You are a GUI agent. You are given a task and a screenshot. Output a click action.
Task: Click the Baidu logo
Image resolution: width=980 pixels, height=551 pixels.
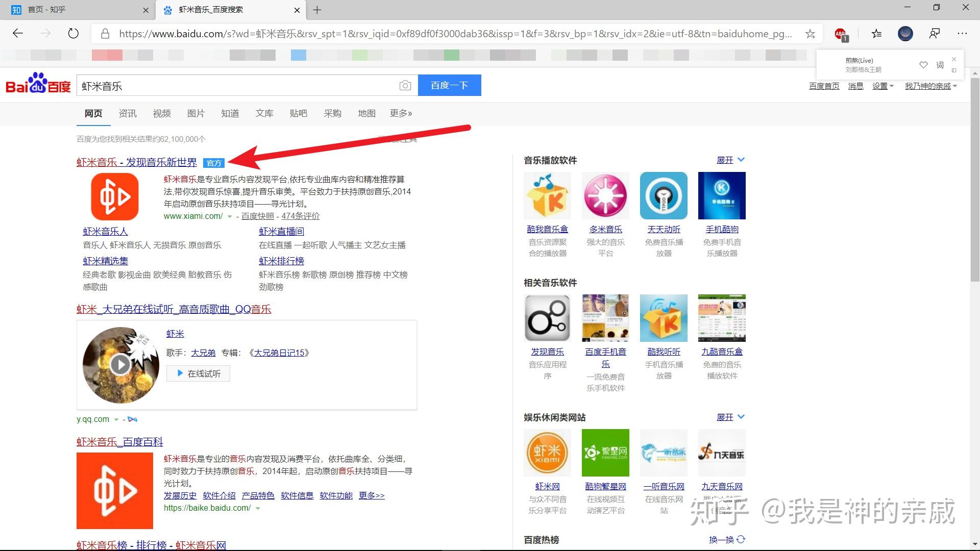(38, 83)
